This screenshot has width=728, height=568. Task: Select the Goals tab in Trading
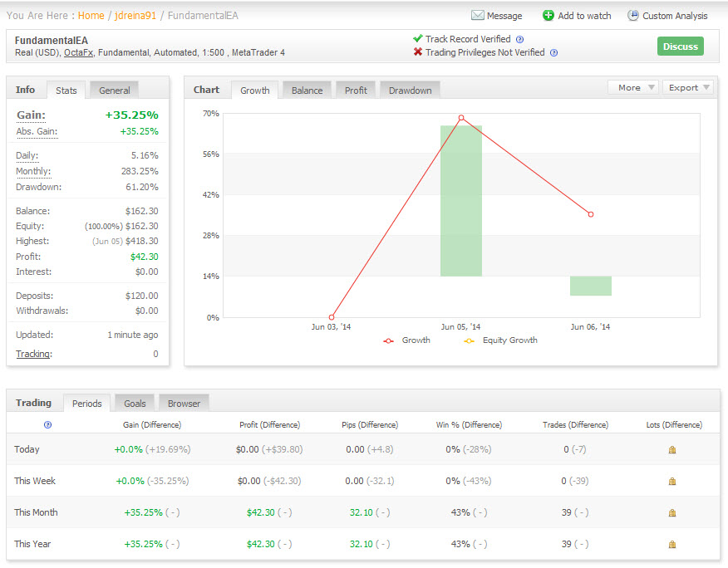click(x=135, y=404)
